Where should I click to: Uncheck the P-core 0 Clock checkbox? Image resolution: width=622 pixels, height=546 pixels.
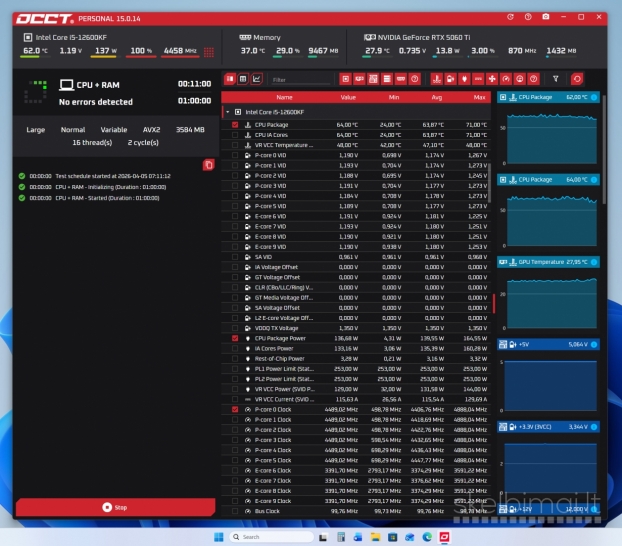[x=235, y=410]
